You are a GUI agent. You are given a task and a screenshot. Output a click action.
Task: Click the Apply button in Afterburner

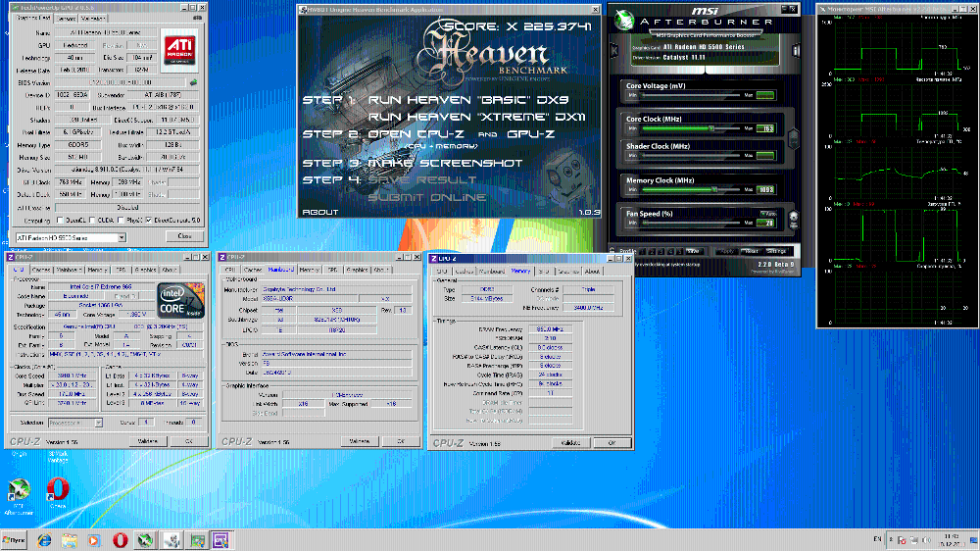coord(727,251)
